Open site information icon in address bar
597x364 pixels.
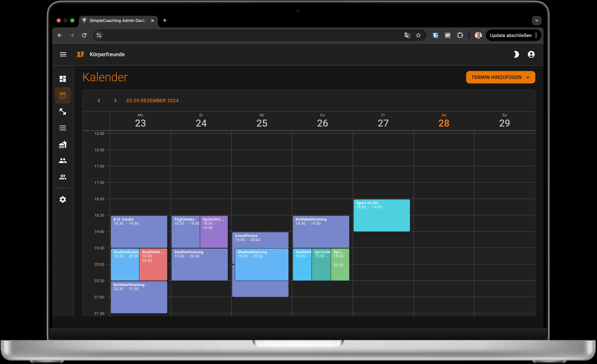point(99,35)
